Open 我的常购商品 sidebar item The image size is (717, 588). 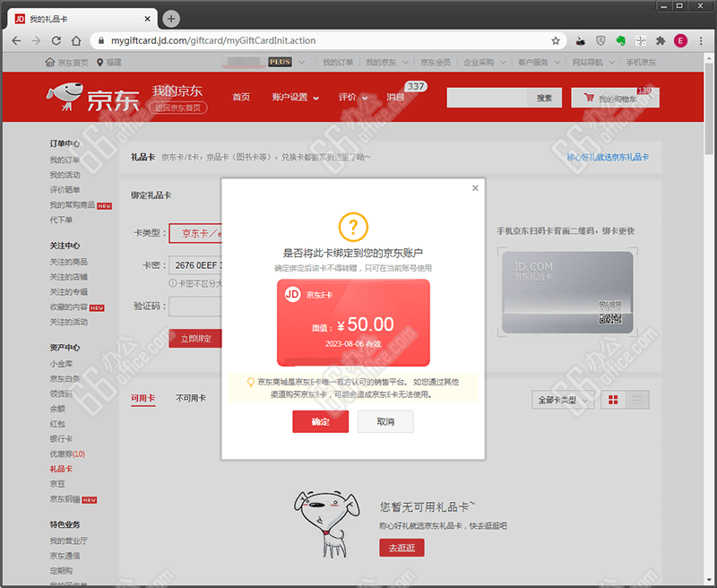pos(73,205)
